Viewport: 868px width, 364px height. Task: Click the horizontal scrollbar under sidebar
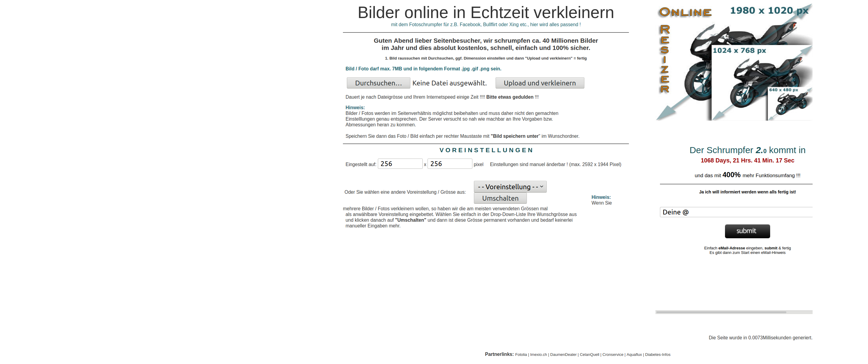click(x=721, y=312)
